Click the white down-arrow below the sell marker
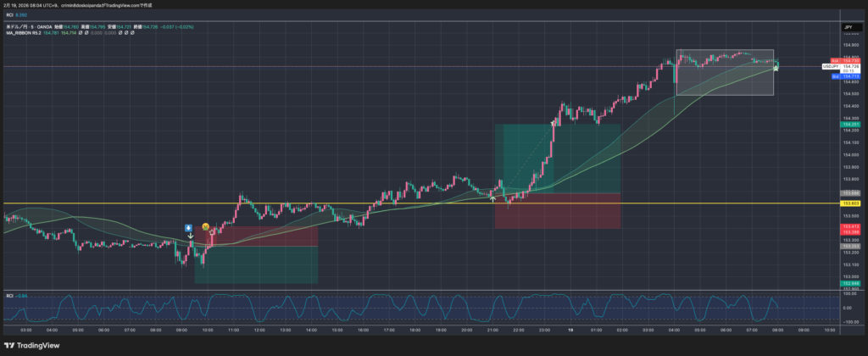Viewport: 868px width, 356px height. (x=189, y=237)
